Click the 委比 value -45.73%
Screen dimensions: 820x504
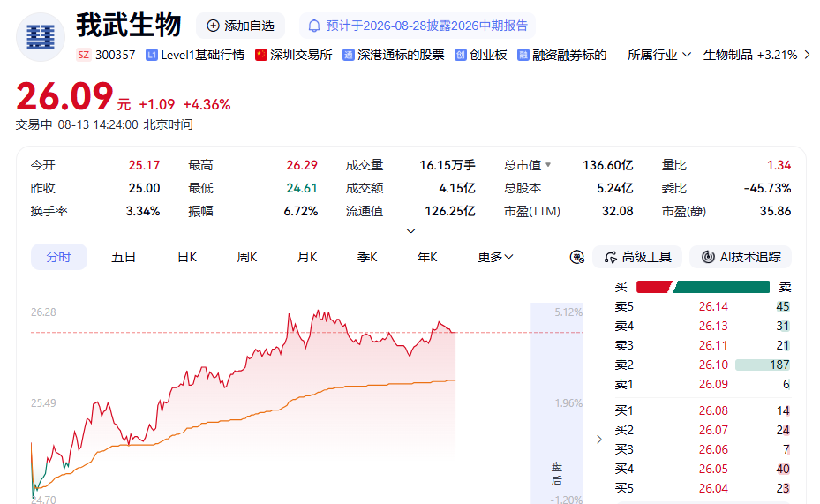pos(767,188)
